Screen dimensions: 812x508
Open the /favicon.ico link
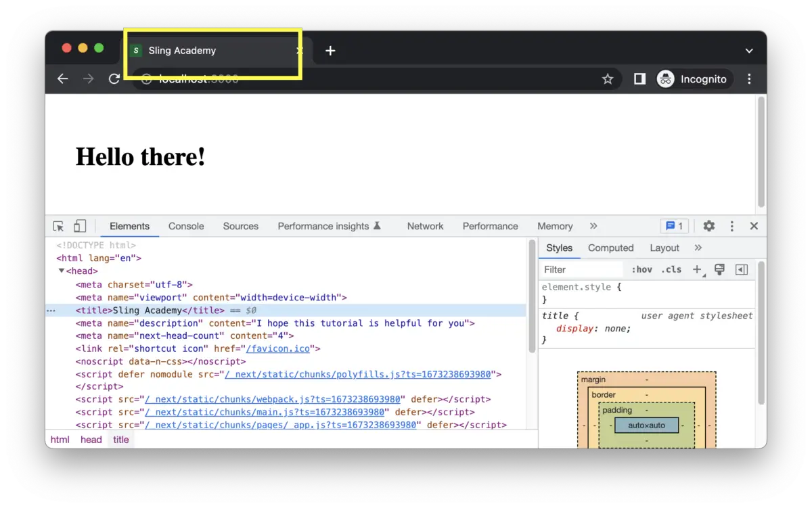pos(278,349)
